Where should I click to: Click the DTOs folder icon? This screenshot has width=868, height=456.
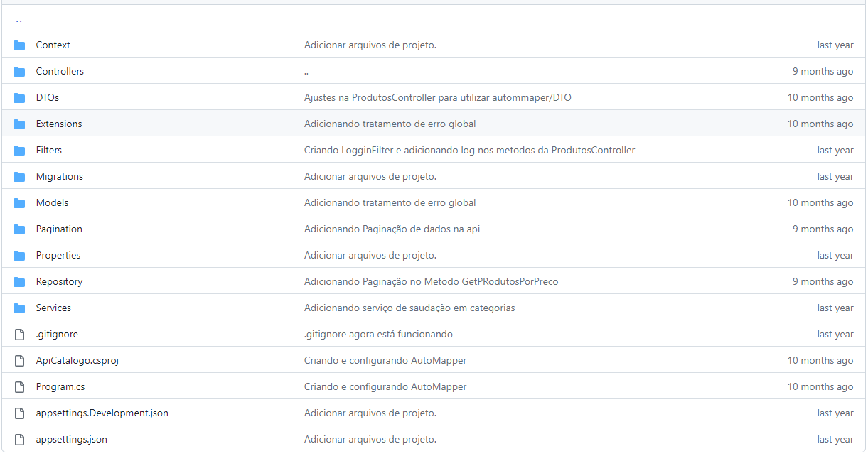[x=18, y=97]
